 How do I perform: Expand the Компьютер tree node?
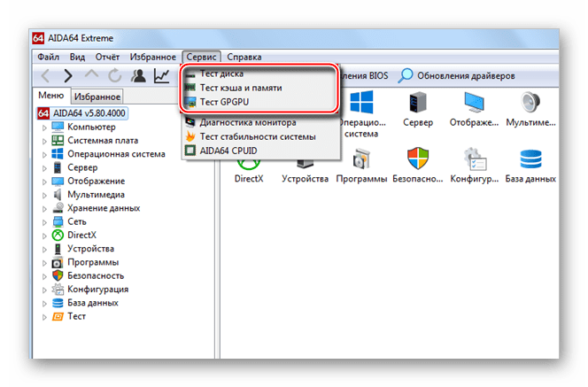click(46, 128)
